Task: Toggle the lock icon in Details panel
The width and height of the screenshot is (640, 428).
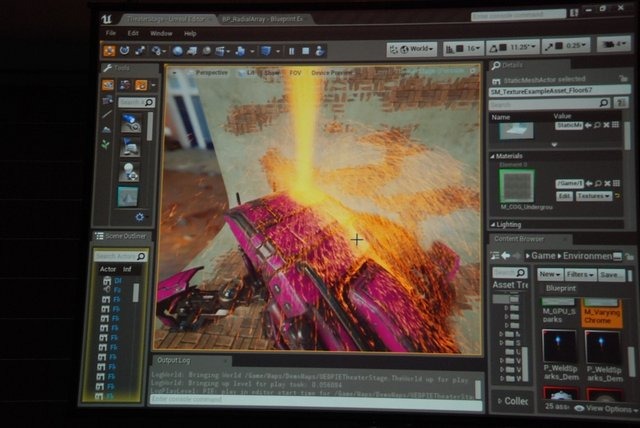Action: pyautogui.click(x=623, y=78)
